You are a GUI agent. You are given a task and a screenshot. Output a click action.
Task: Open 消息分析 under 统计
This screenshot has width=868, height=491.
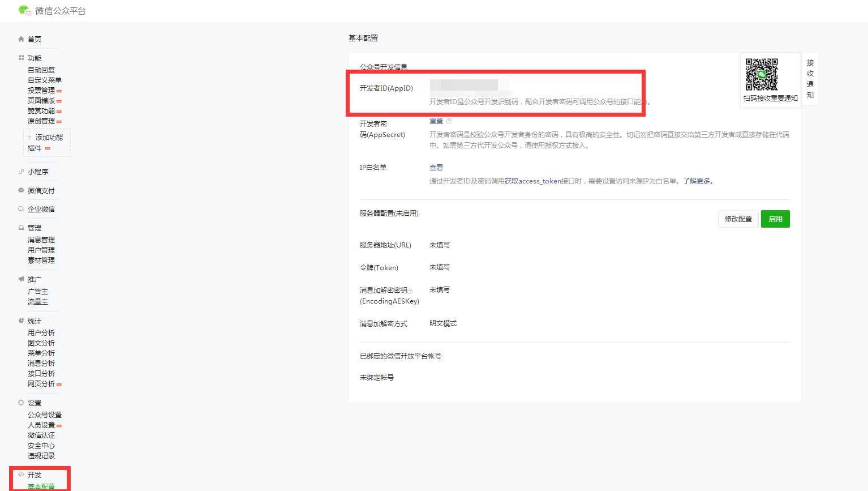click(x=41, y=363)
